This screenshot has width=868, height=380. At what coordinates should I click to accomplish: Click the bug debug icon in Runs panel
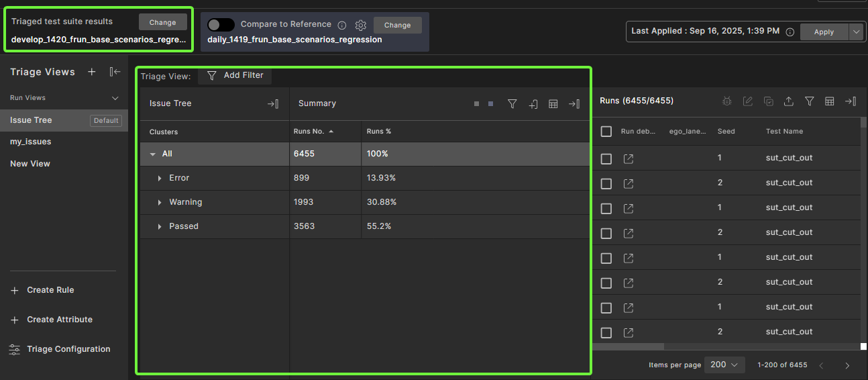tap(727, 101)
